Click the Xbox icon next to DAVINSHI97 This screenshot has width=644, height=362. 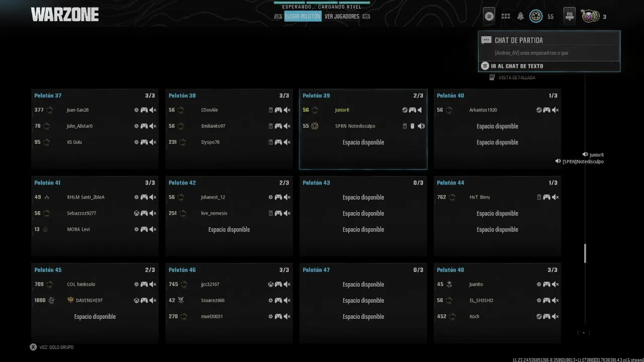pyautogui.click(x=136, y=300)
